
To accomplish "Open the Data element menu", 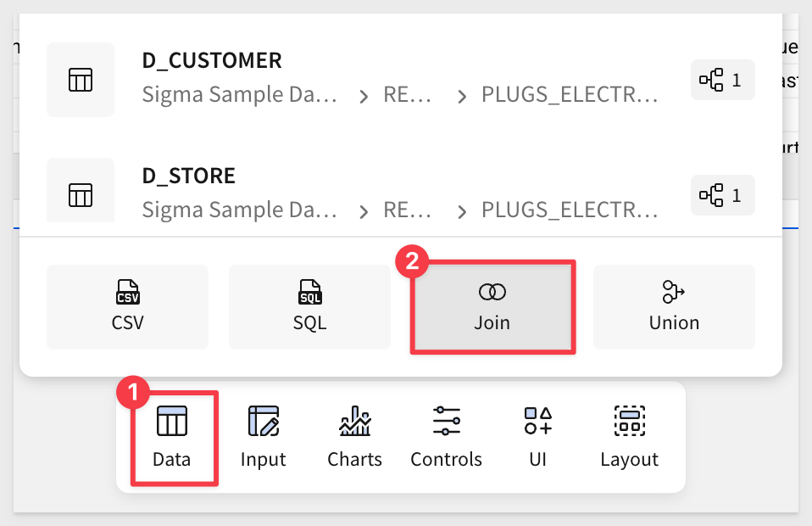I will tap(172, 437).
